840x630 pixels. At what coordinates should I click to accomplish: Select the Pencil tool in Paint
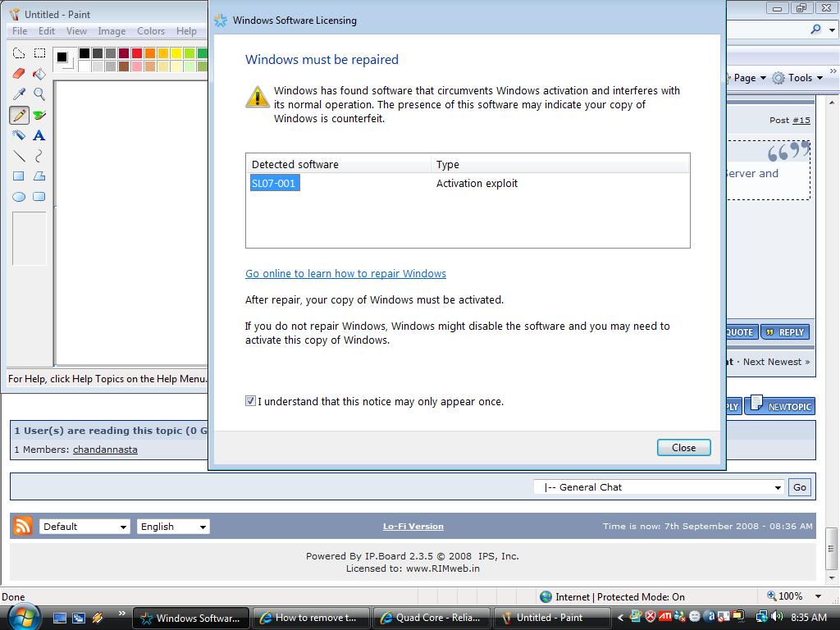[19, 115]
